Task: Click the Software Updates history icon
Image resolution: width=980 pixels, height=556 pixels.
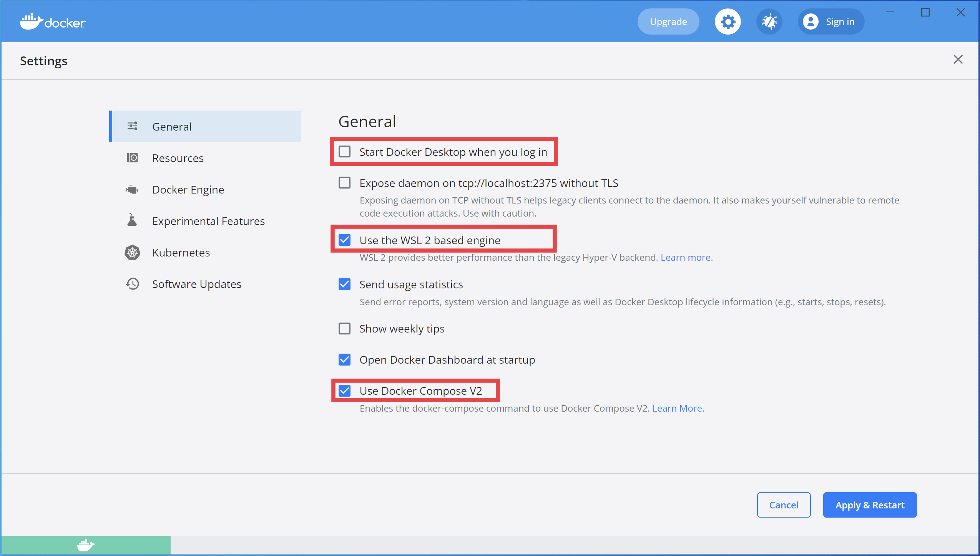Action: pyautogui.click(x=132, y=284)
